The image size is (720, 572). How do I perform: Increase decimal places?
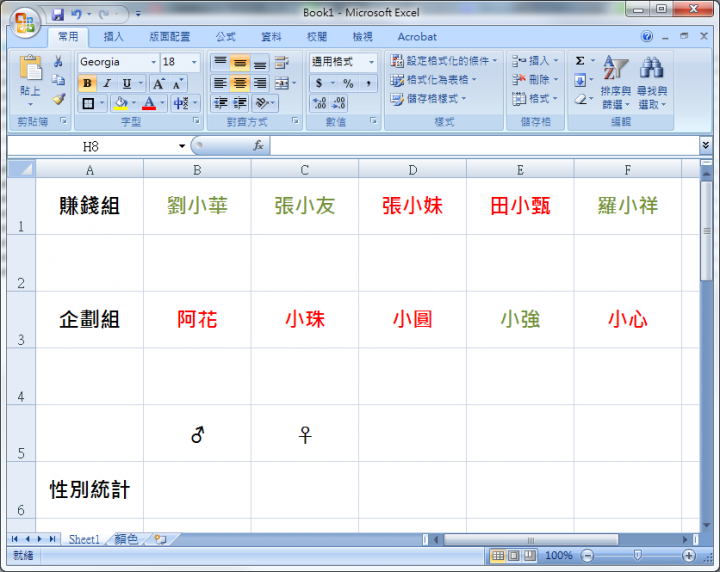320,103
